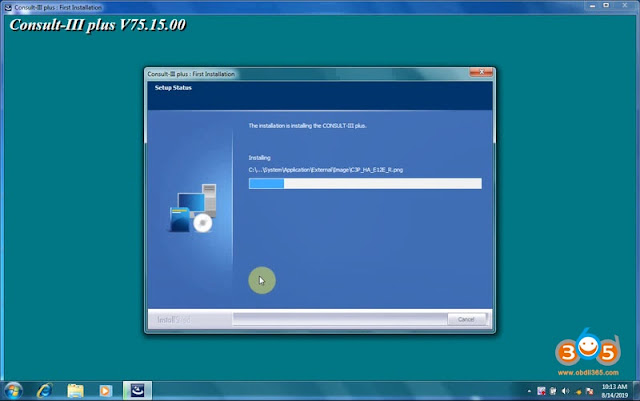The width and height of the screenshot is (640, 401).
Task: Click the Consult-III plus title bar icon
Action: 8,7
